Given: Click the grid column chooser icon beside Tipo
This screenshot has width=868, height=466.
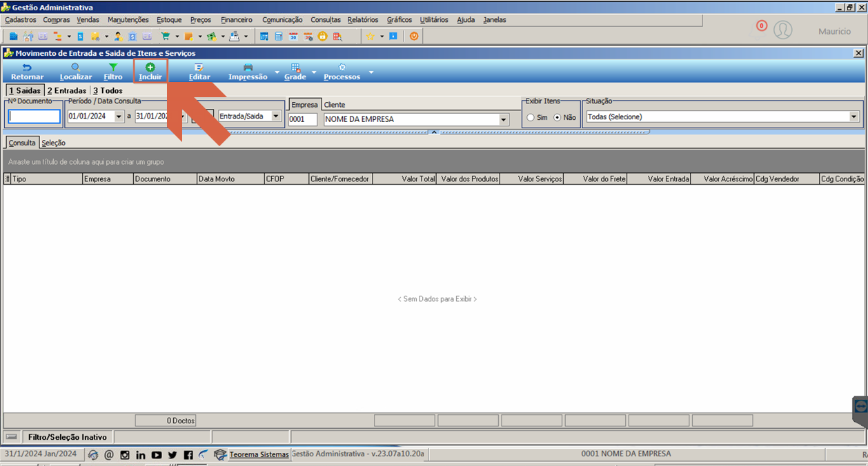Looking at the screenshot, I should (8, 179).
